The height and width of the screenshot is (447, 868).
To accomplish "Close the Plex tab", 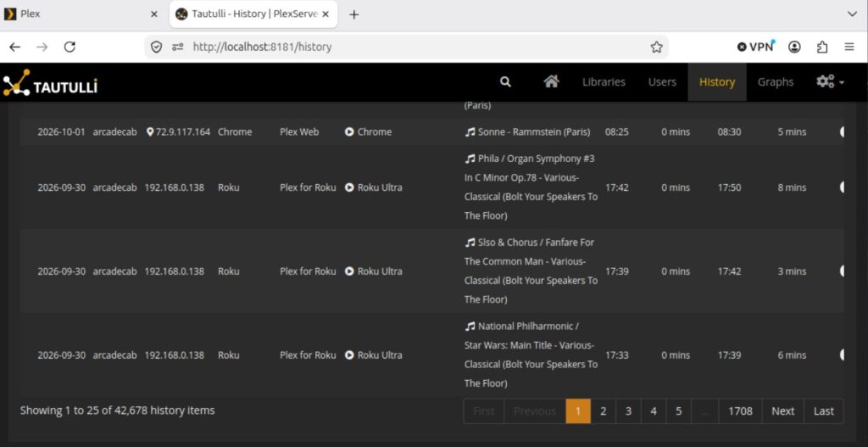I will coord(154,14).
